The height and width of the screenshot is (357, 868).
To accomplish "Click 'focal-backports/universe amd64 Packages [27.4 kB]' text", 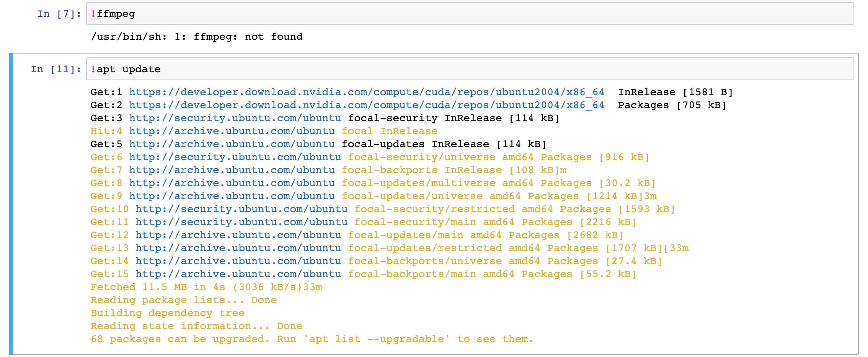I will [505, 261].
